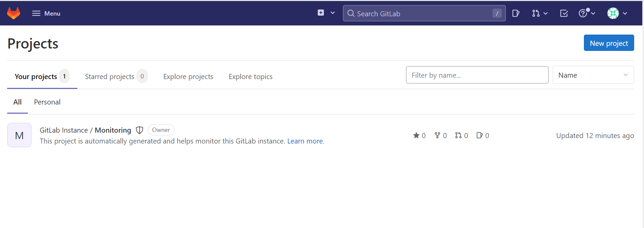Open the user avatar profile menu
This screenshot has width=644, height=228.
coord(613,13)
